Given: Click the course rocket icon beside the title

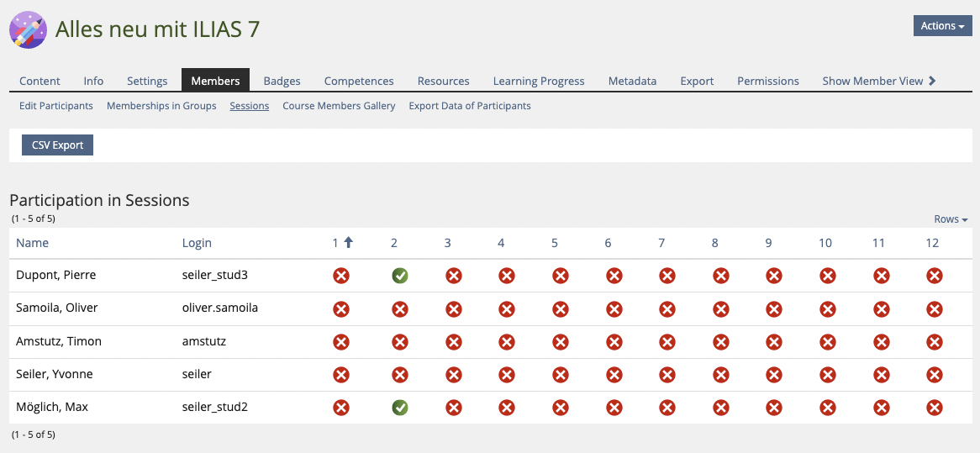Looking at the screenshot, I should [28, 29].
